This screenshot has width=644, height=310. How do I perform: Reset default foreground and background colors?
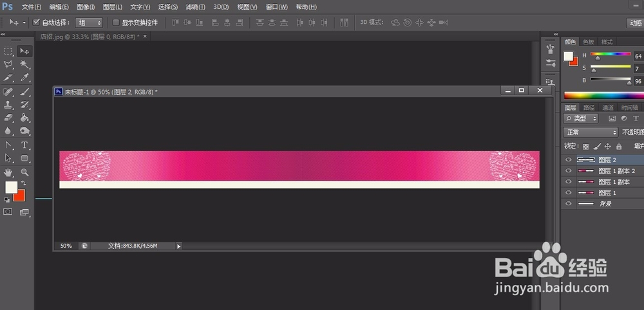[x=7, y=199]
